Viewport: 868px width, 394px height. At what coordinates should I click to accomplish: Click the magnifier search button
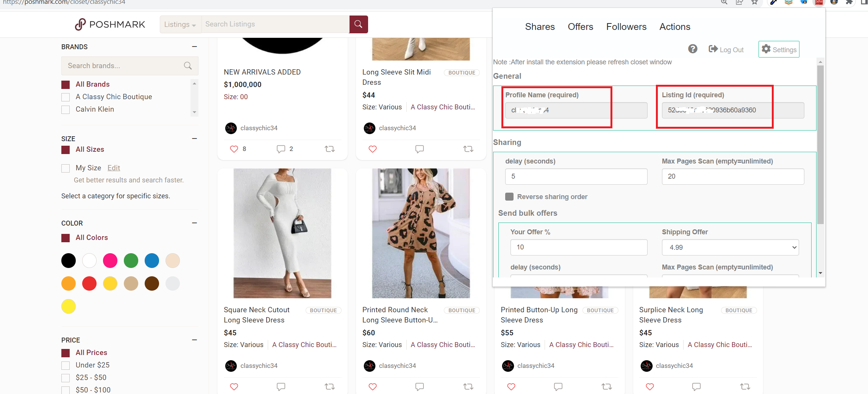pos(358,24)
